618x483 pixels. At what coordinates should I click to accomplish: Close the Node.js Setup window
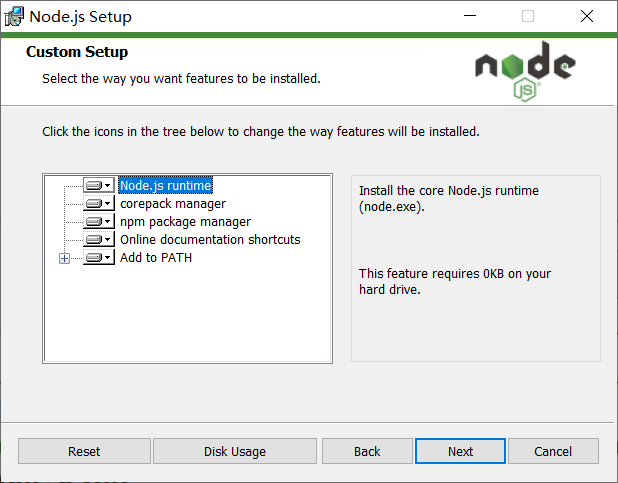(x=587, y=16)
